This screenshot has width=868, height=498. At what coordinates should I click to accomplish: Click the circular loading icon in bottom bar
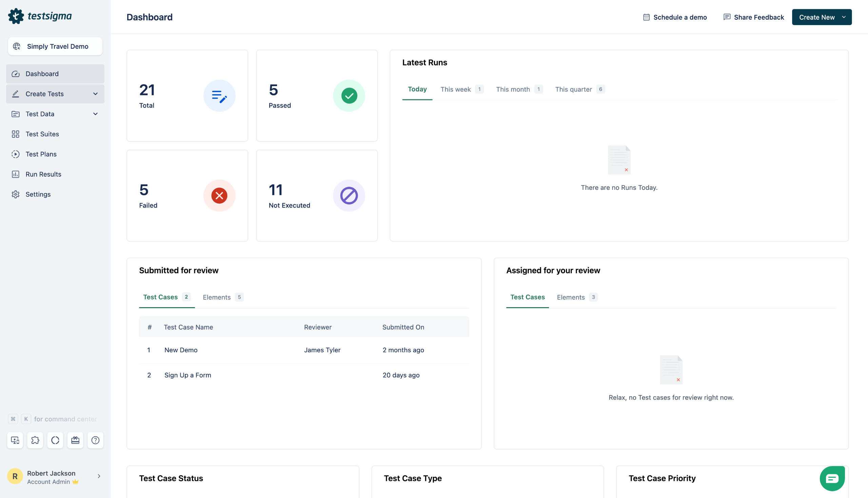(x=55, y=440)
